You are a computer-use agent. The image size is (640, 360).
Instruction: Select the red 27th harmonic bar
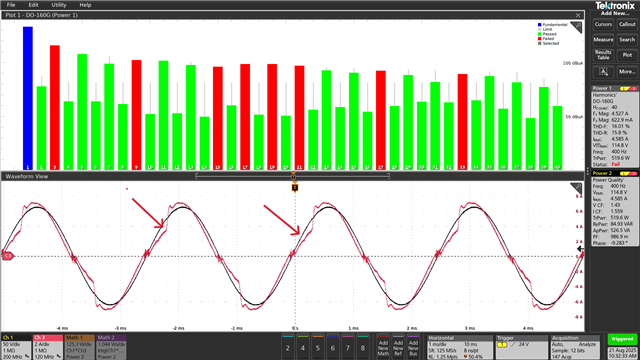tap(381, 120)
